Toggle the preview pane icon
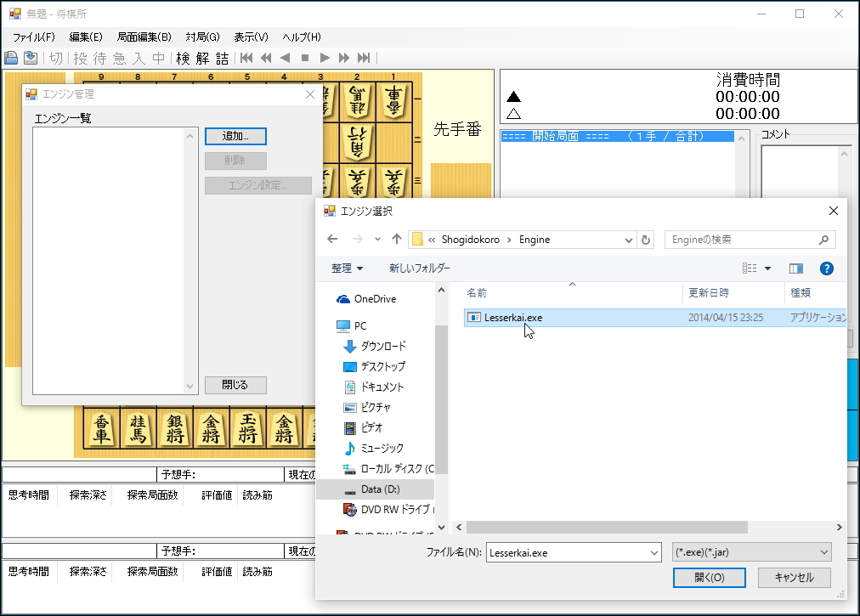 (x=795, y=268)
